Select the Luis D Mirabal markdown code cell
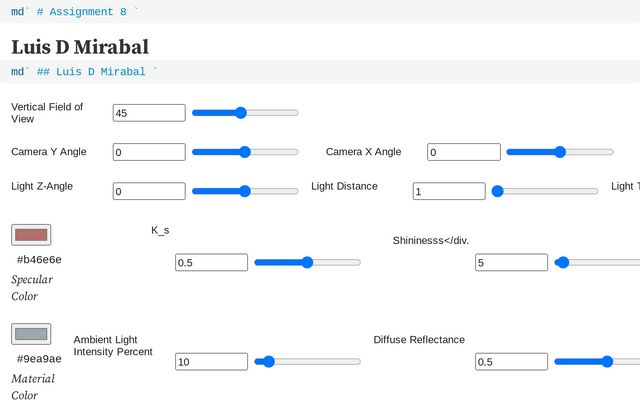The image size is (640, 400). click(x=320, y=71)
